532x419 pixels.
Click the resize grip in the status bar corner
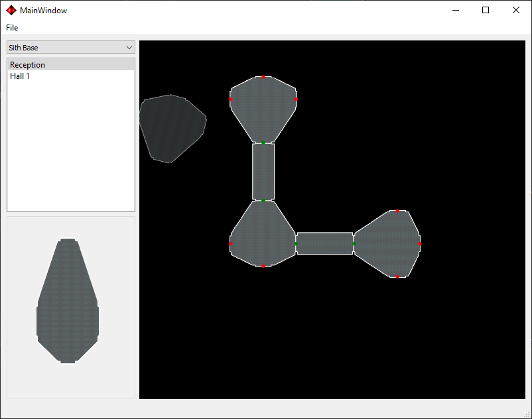coord(527,414)
